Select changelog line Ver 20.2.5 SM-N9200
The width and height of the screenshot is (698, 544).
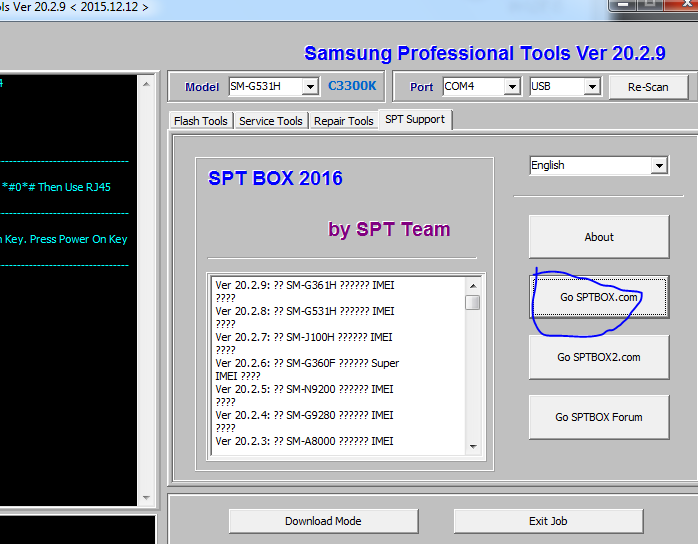[304, 389]
